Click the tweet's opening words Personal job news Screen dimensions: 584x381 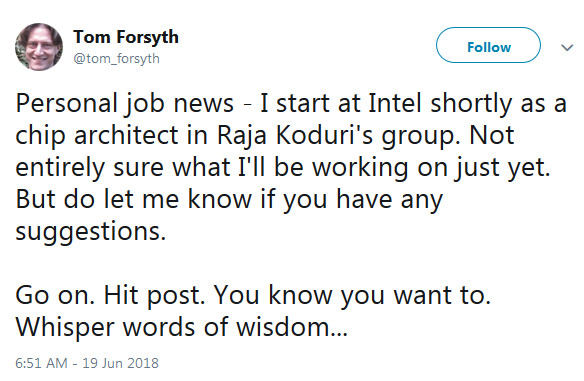[124, 104]
